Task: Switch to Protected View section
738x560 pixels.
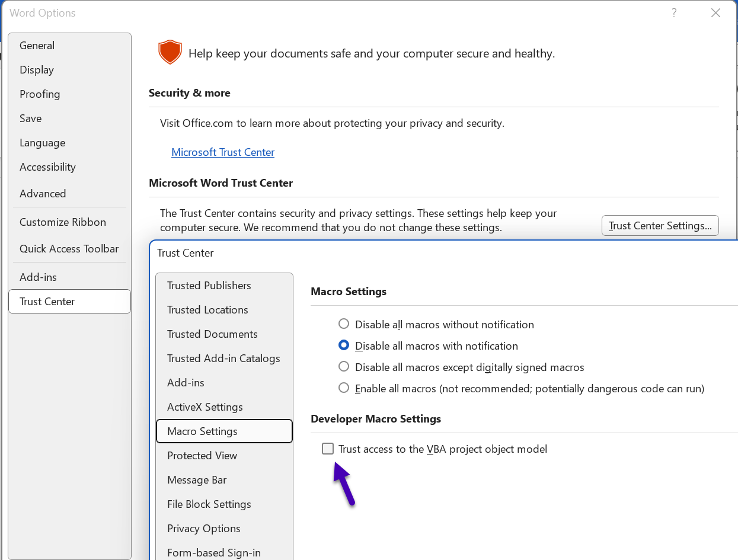Action: (x=225, y=456)
